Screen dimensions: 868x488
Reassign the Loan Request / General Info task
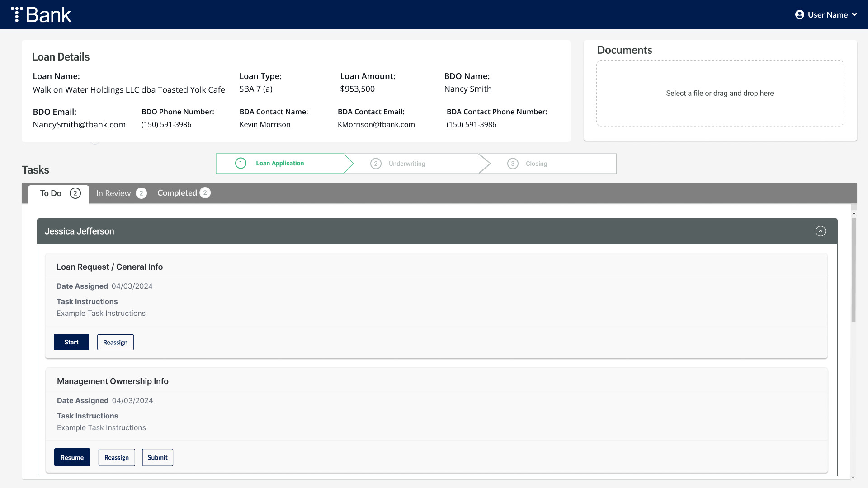coord(115,342)
